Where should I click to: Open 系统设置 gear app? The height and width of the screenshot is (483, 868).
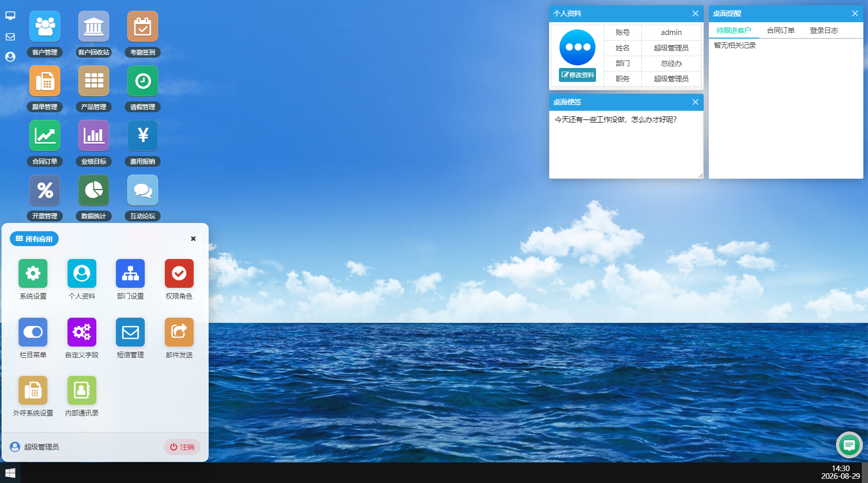point(33,273)
